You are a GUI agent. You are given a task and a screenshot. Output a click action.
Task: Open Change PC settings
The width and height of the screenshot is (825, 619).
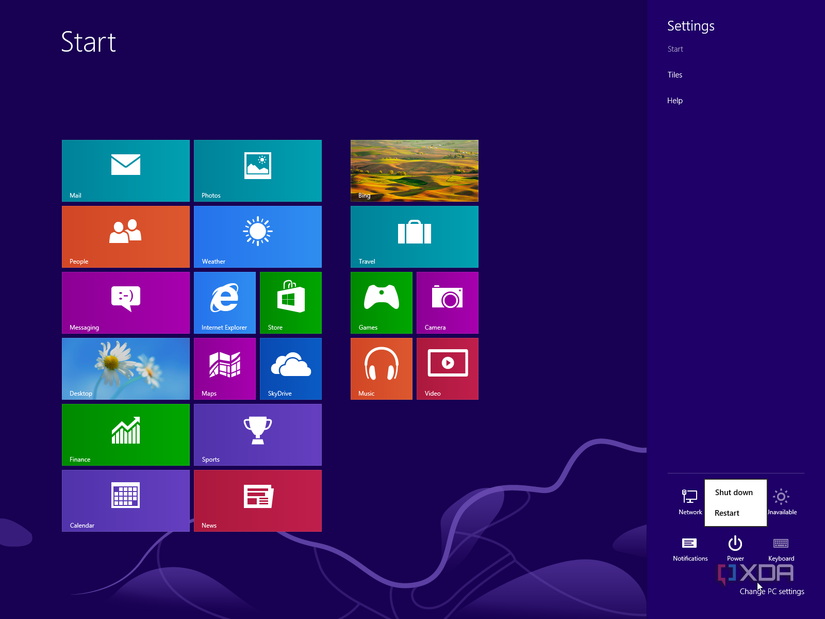pyautogui.click(x=771, y=591)
